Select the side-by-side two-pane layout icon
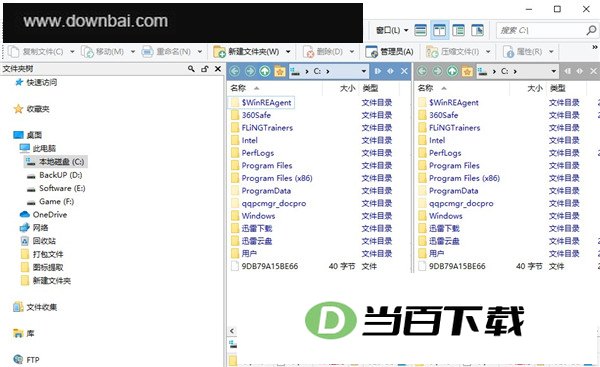This screenshot has height=367, width=600. 439,30
